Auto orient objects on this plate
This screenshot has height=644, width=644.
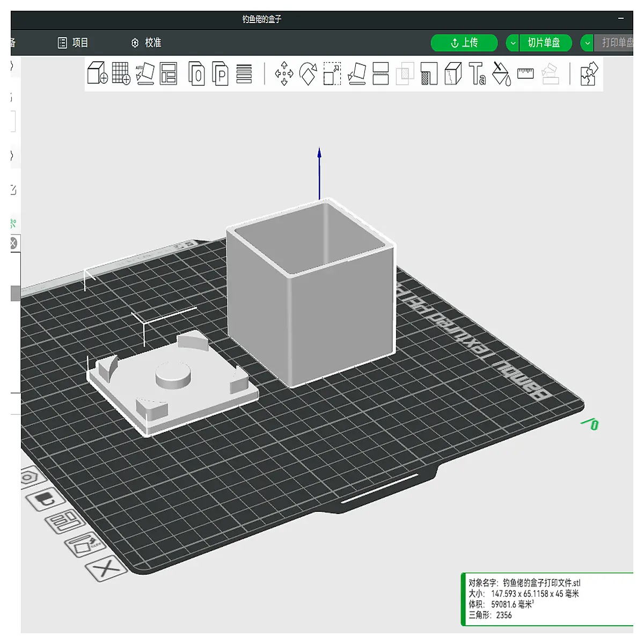[84, 544]
